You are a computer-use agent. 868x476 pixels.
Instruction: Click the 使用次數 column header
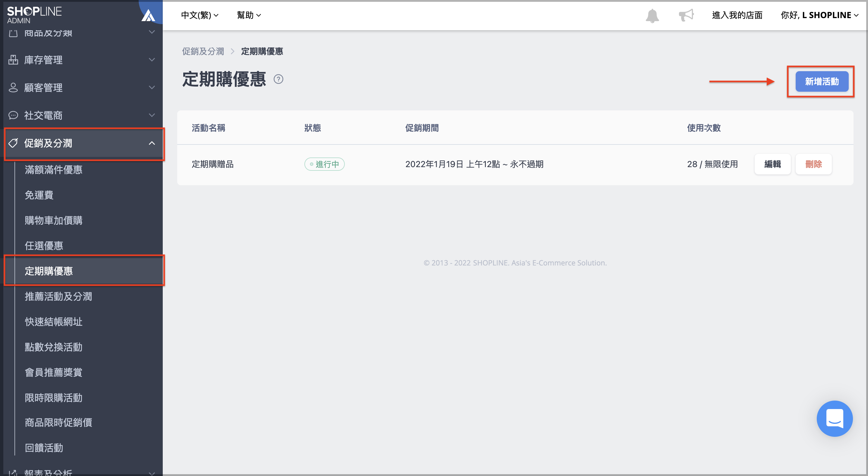point(704,128)
